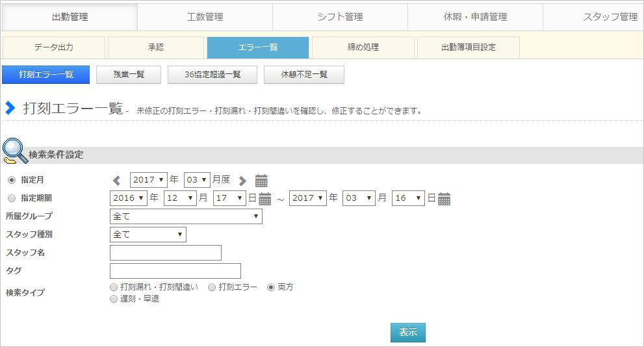
Task: Click magnifier icon by 検索条件設定
Action: (14, 151)
